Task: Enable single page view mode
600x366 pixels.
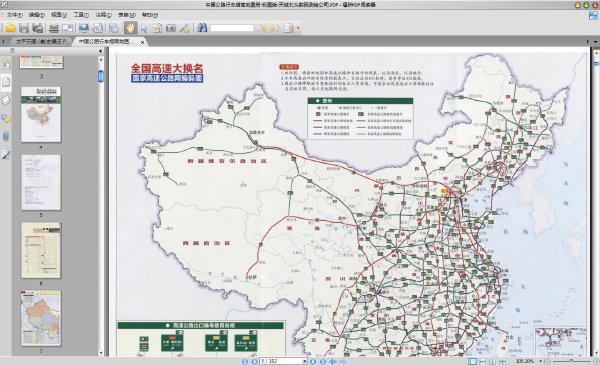Action: [x=473, y=361]
